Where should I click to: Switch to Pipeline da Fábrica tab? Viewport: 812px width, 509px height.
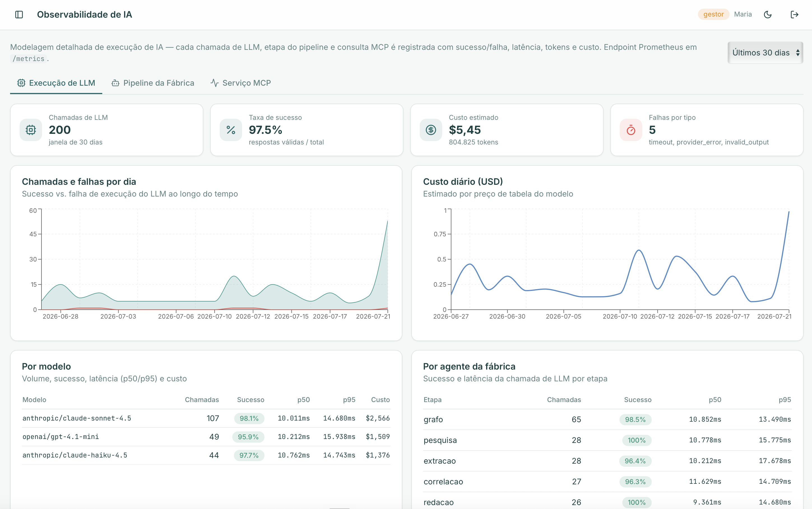point(153,83)
